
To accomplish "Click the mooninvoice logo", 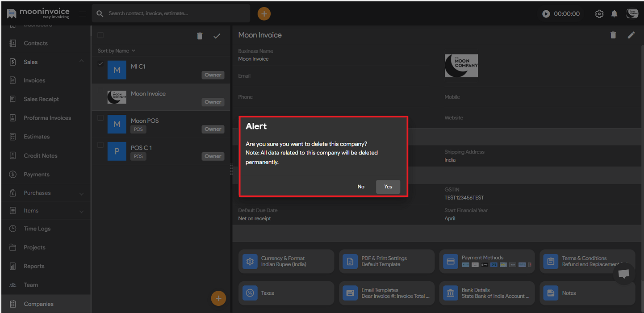I will [38, 13].
